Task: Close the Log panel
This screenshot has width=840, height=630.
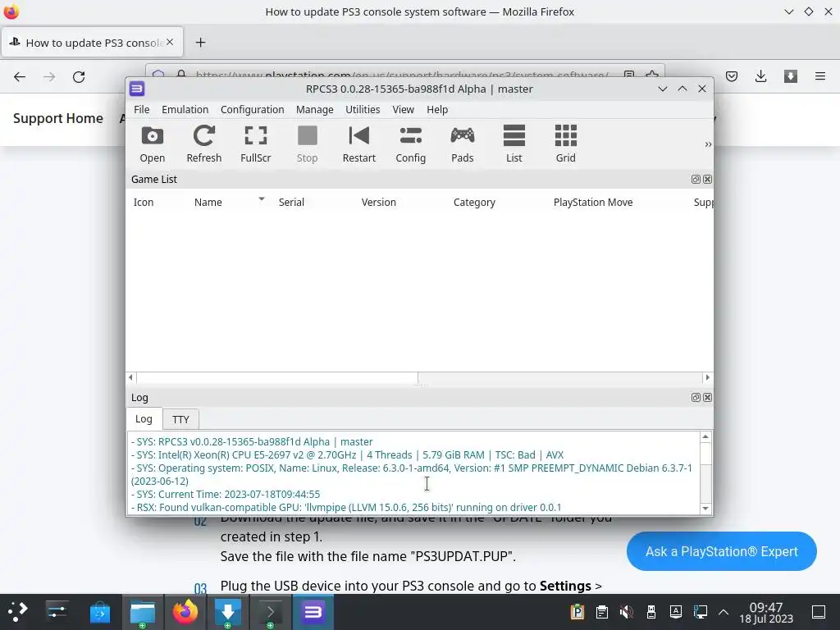Action: 707,398
